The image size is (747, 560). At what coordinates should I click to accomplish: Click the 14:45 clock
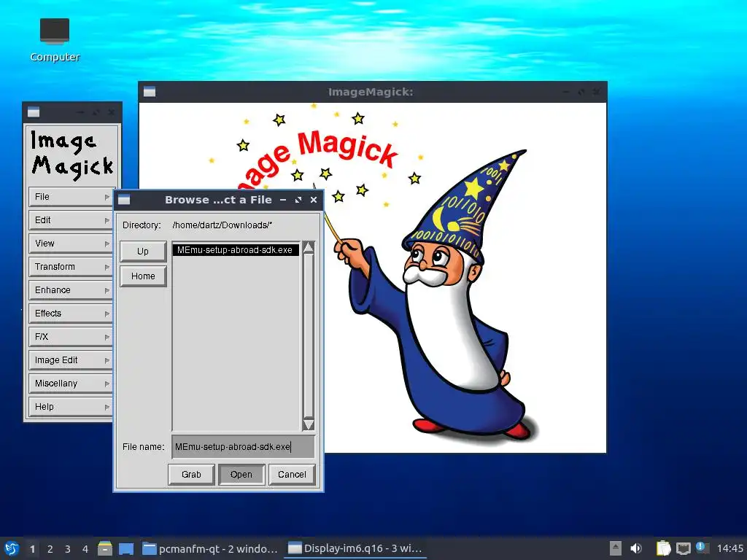click(729, 548)
